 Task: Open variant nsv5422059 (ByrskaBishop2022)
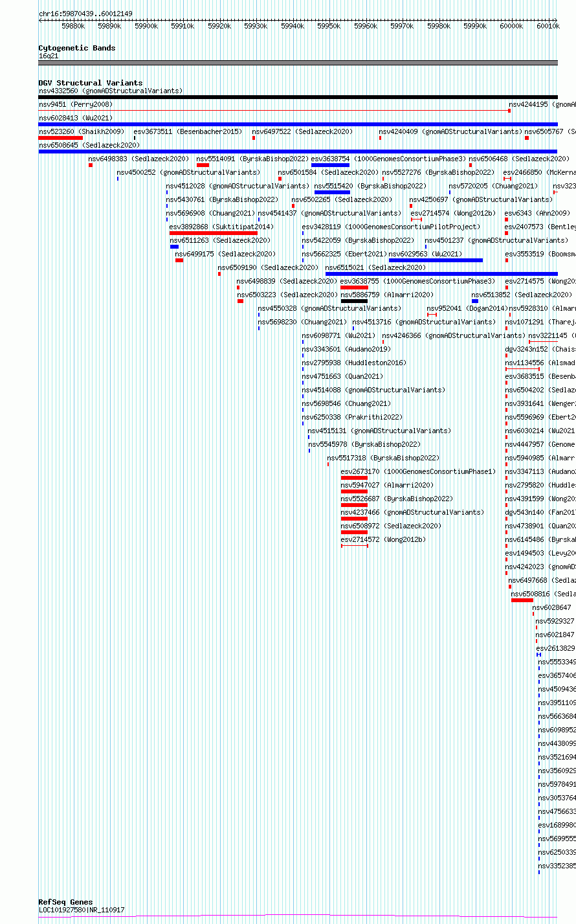(358, 240)
